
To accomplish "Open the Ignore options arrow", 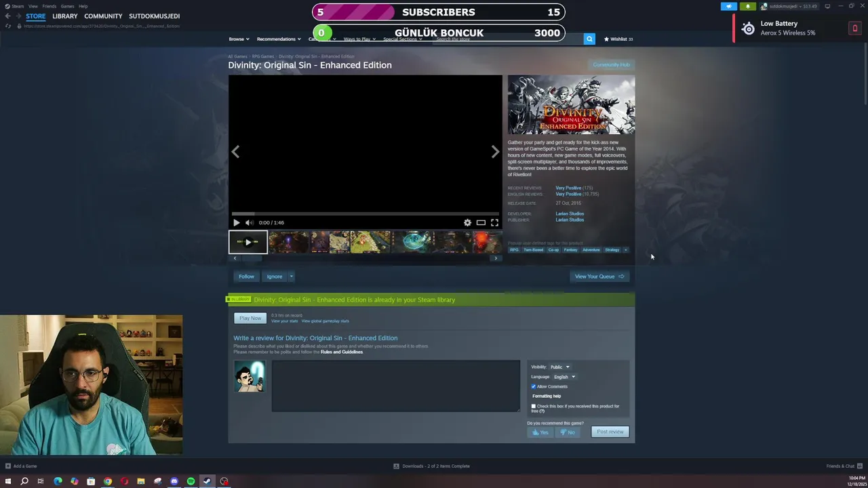I will [x=291, y=277].
